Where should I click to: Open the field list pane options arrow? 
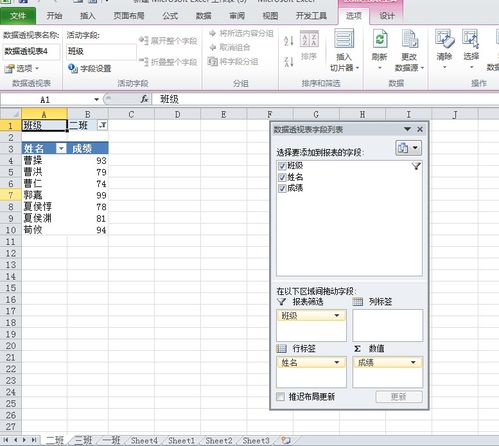(x=407, y=129)
